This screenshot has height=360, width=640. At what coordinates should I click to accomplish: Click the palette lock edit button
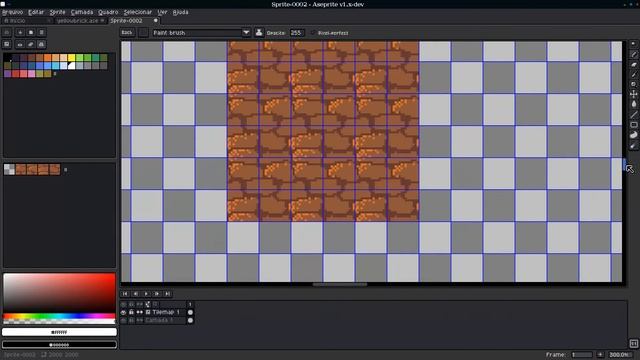[7, 32]
